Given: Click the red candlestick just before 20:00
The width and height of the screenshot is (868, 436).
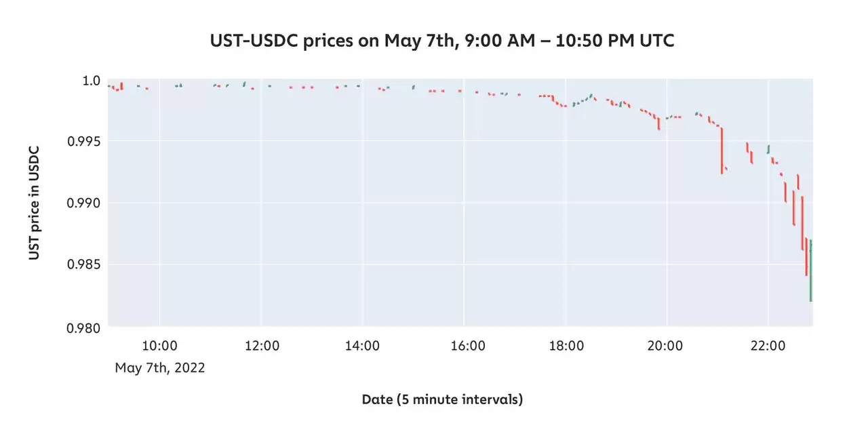Looking at the screenshot, I should pos(658,123).
